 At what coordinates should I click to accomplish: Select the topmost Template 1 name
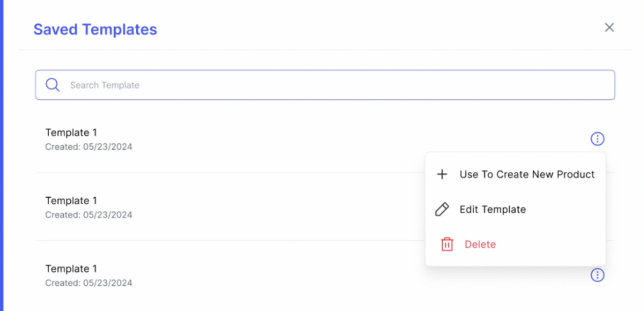click(x=71, y=133)
